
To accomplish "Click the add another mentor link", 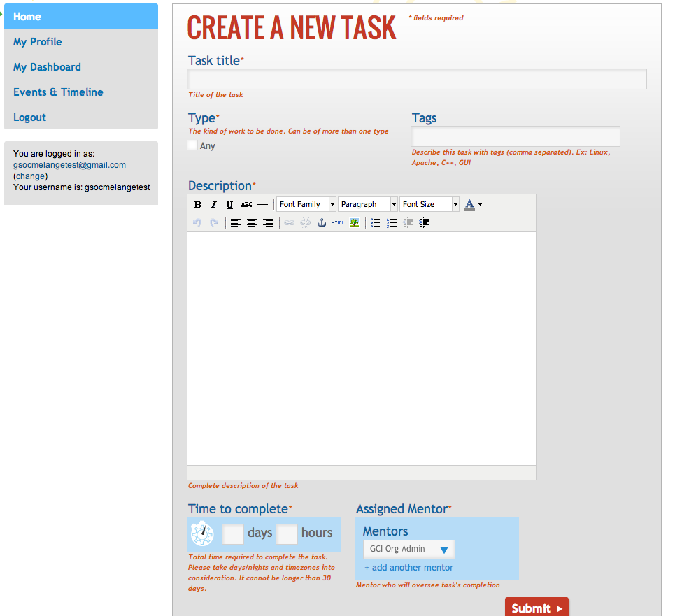I will 408,568.
